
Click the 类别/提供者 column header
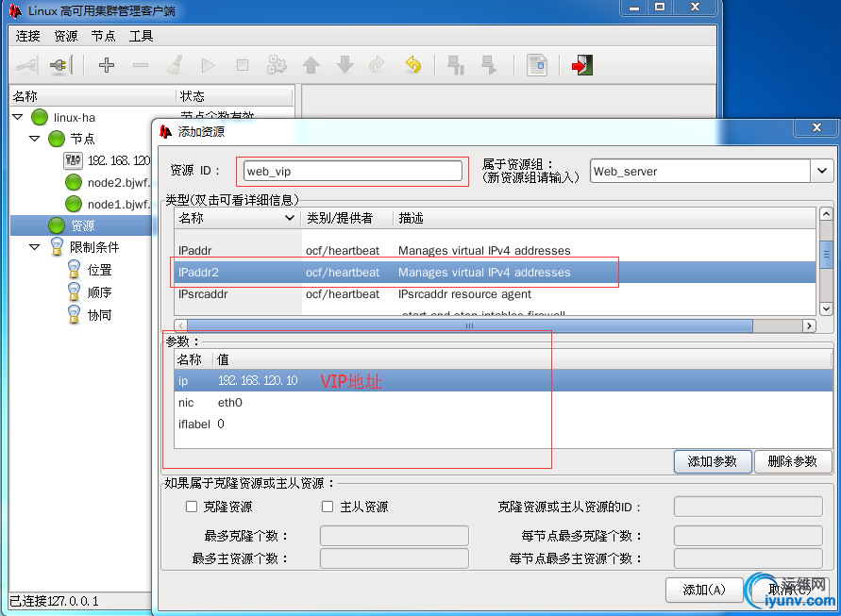click(x=348, y=218)
